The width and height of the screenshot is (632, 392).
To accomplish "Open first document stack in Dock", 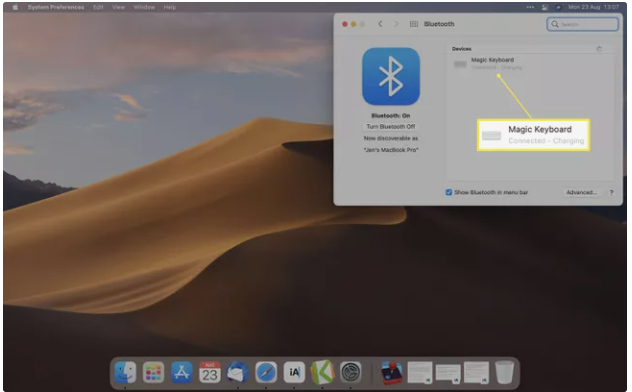I will 420,372.
